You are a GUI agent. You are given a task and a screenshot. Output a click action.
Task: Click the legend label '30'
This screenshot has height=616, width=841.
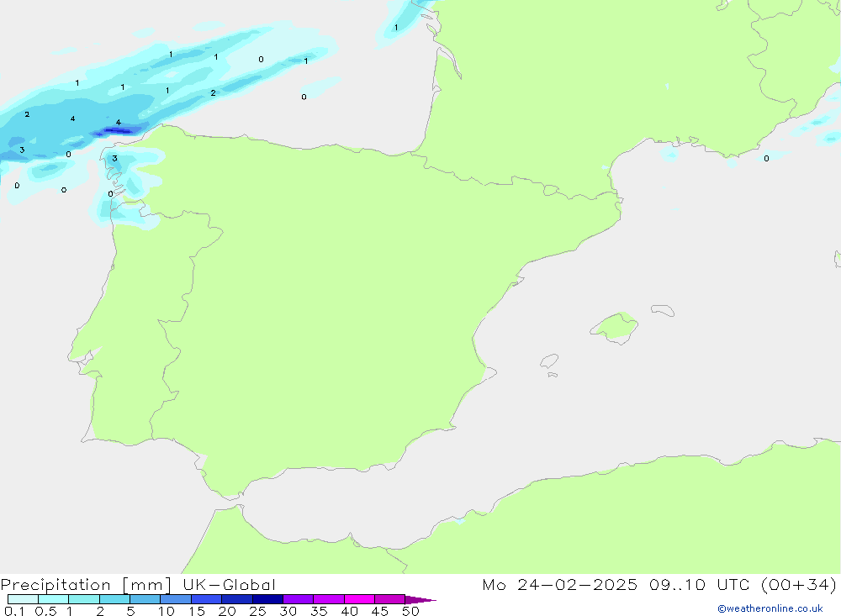pyautogui.click(x=288, y=611)
